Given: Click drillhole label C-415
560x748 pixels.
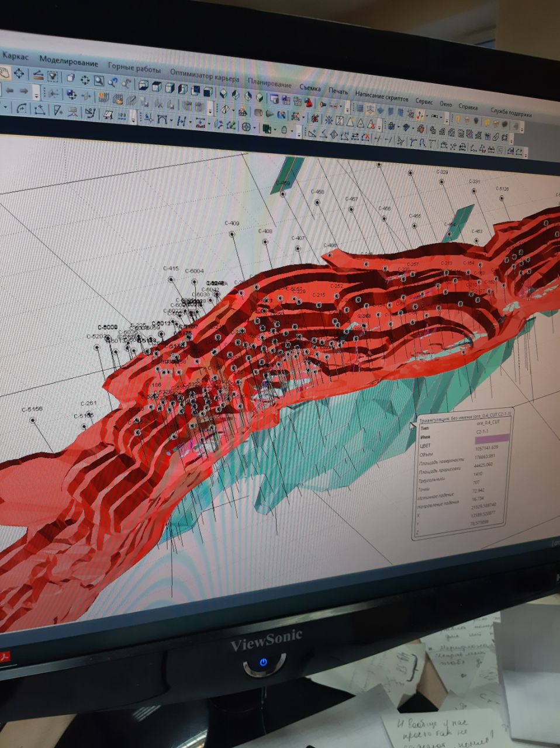Looking at the screenshot, I should point(171,268).
